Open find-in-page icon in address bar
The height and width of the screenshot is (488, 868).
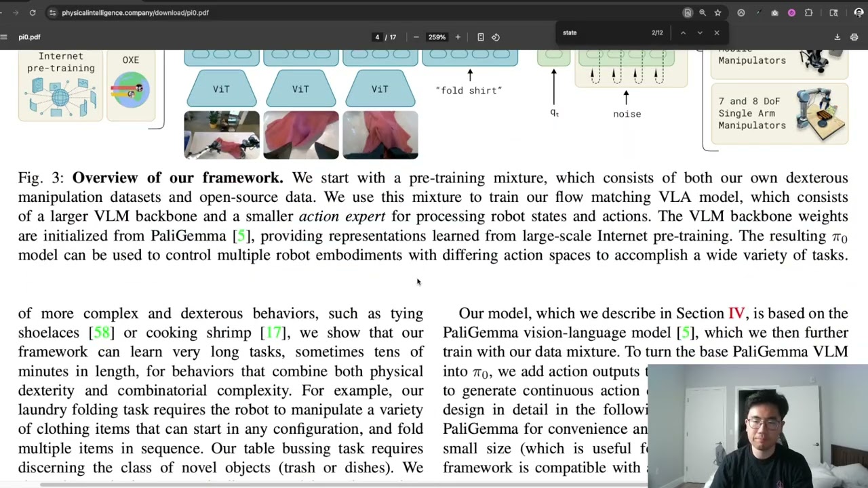688,12
